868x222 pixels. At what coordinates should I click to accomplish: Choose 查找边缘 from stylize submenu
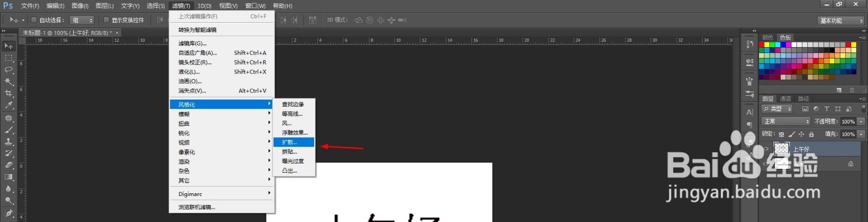(294, 105)
